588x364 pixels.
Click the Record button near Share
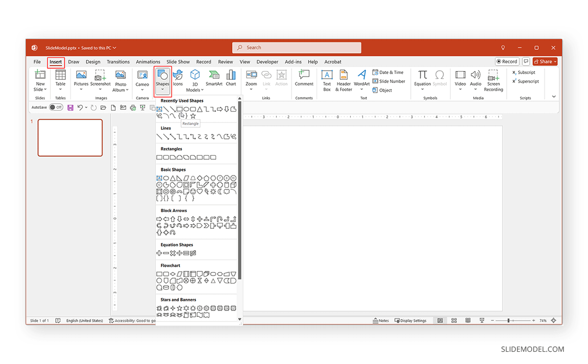(507, 61)
